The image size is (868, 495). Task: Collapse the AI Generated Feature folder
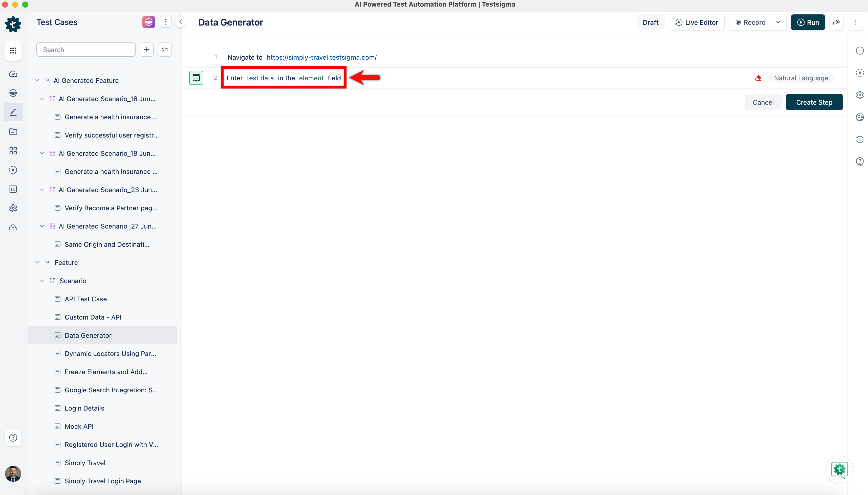click(x=37, y=81)
